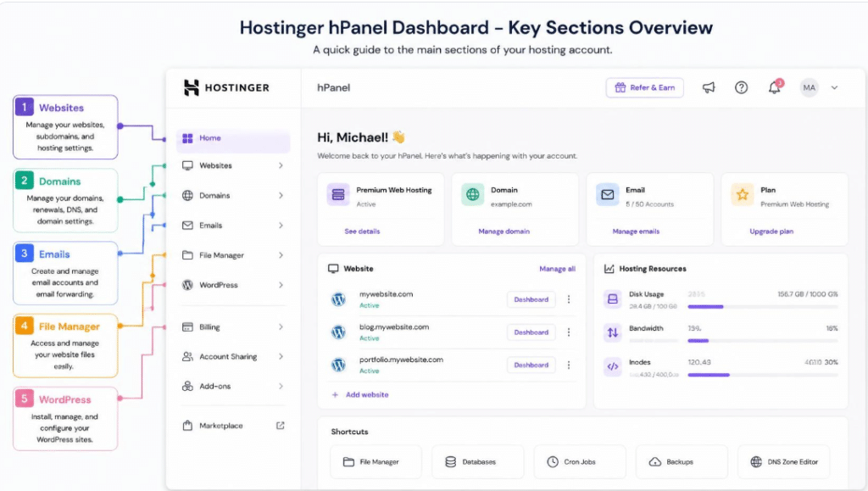The height and width of the screenshot is (491, 868).
Task: Click See details on hosting card
Action: 362,232
